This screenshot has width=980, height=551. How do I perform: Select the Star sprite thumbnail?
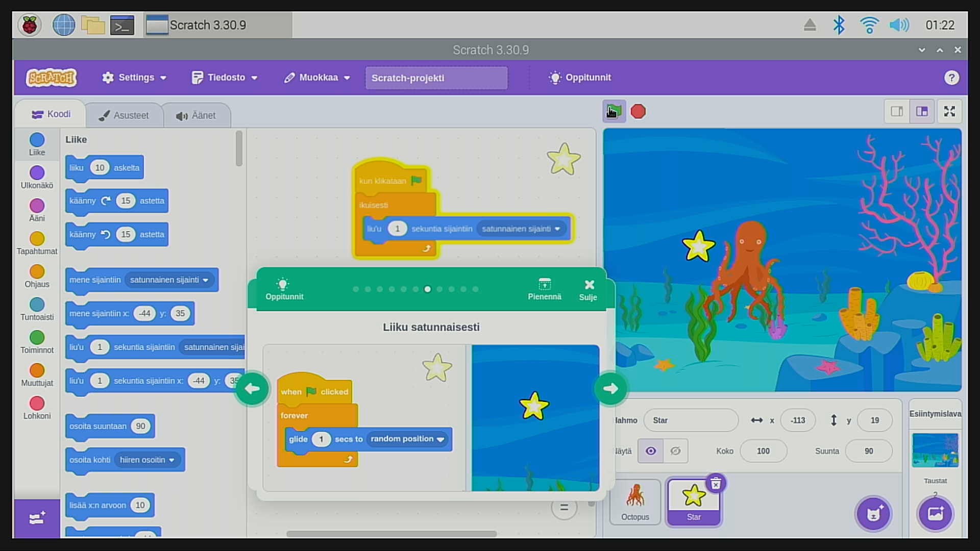pos(694,502)
